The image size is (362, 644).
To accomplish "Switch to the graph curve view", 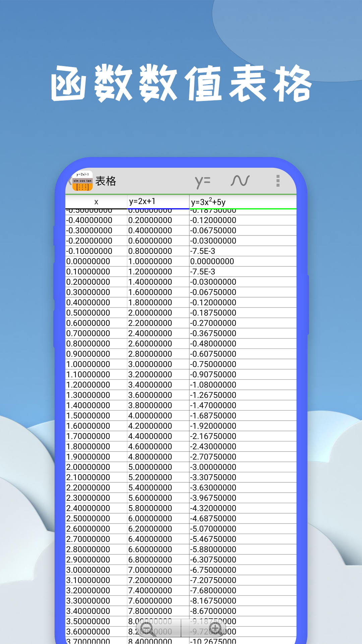I will 240,181.
